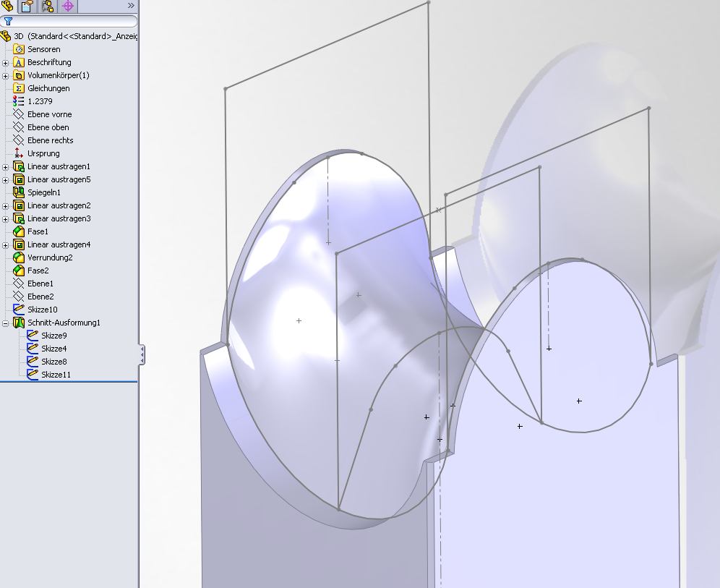Open the FeatureManager design tree tab

7,6
